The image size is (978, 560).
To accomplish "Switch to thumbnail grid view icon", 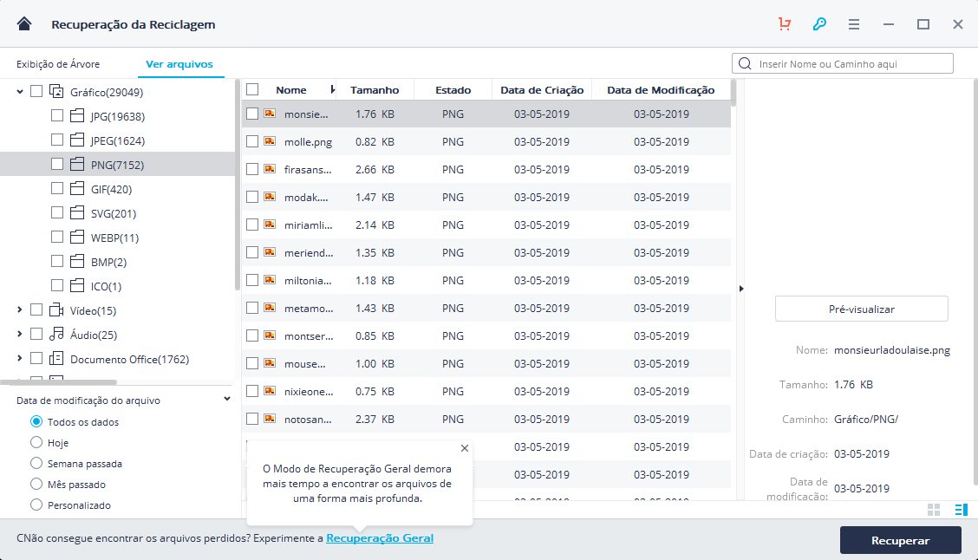I will pyautogui.click(x=934, y=510).
